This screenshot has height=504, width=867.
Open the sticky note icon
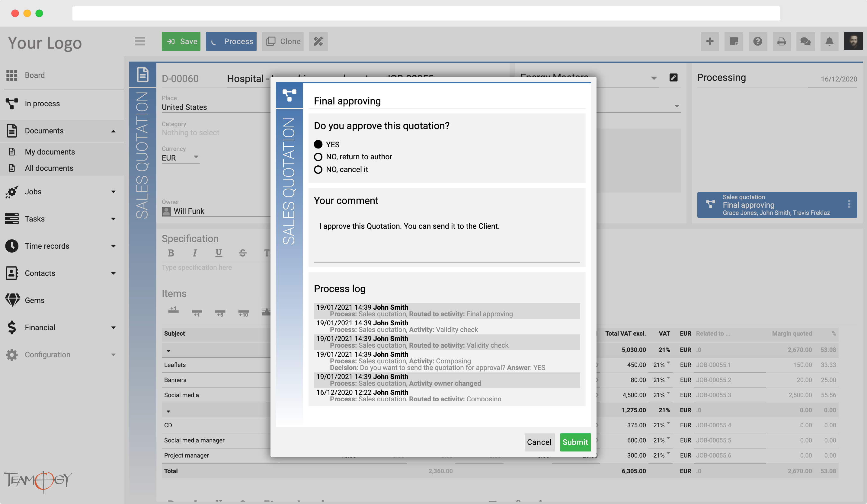[x=734, y=41]
